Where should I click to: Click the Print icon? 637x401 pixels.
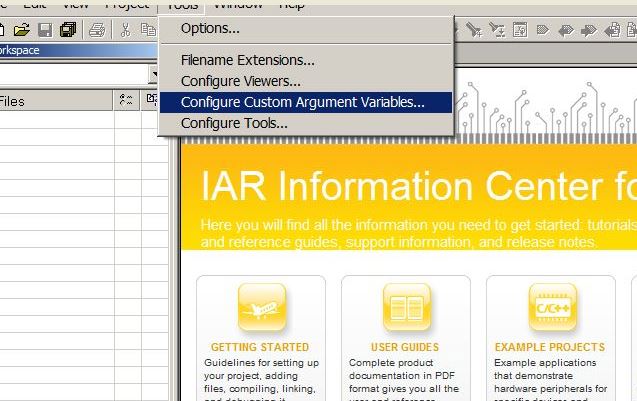tap(97, 30)
